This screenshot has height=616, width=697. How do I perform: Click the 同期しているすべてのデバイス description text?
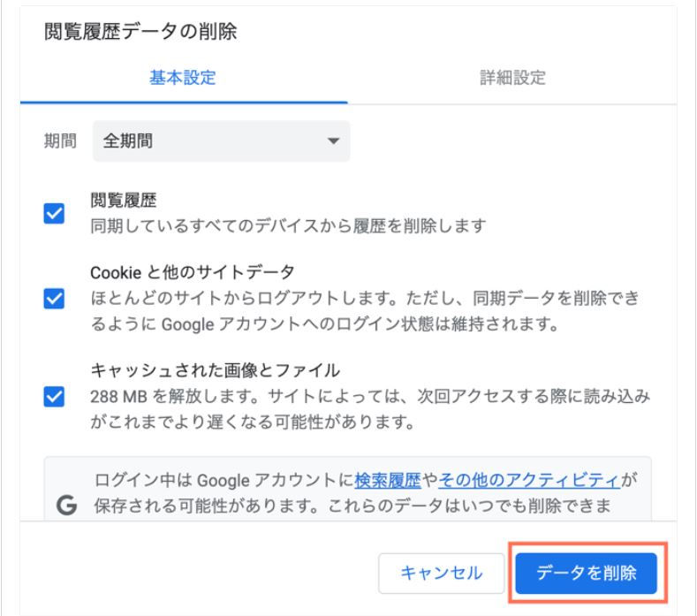(x=289, y=226)
